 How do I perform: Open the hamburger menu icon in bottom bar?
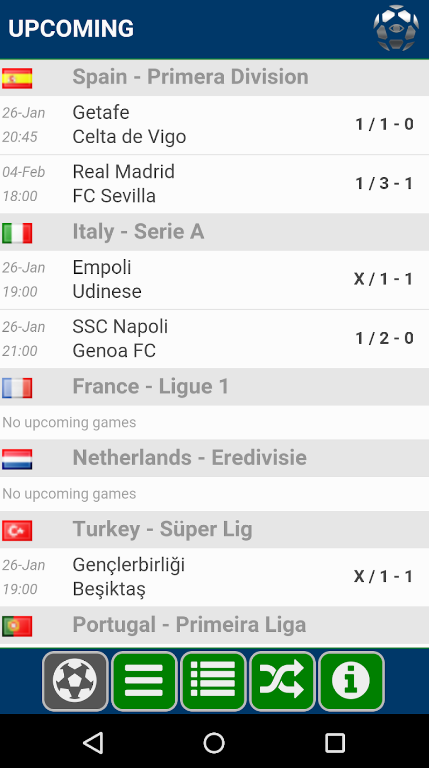coord(144,681)
